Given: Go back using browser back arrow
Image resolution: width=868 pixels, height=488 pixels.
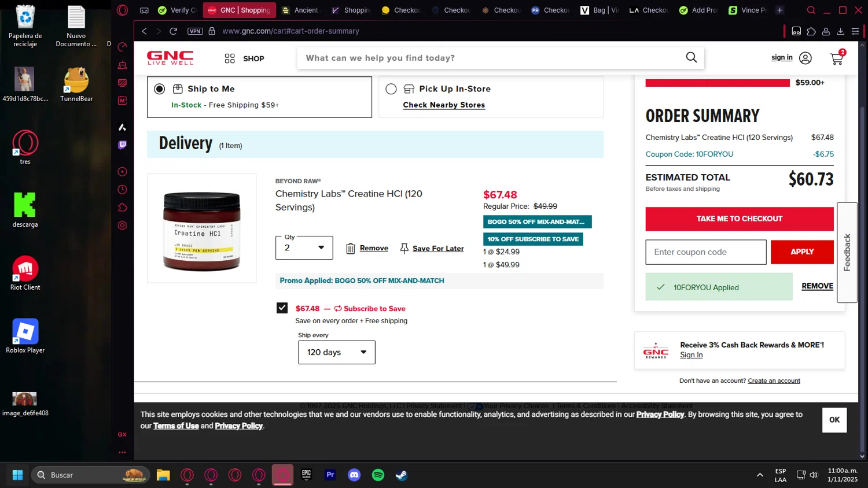Looking at the screenshot, I should click(144, 31).
